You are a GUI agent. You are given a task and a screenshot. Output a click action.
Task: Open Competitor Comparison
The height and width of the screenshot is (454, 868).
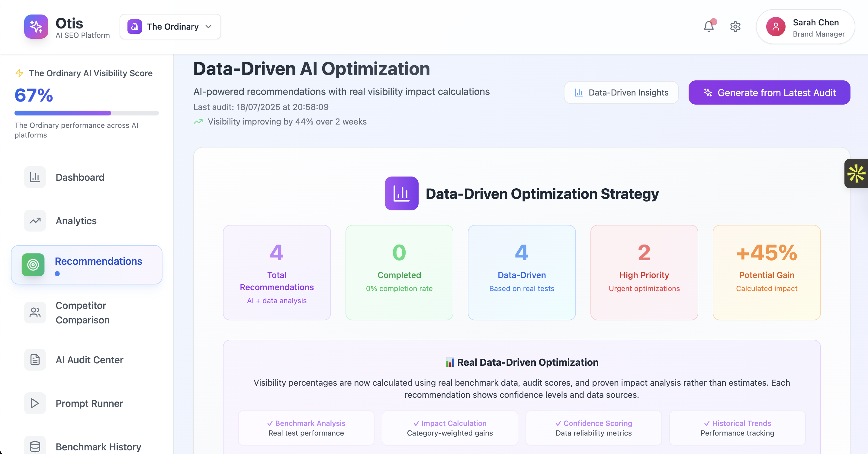[87, 312]
